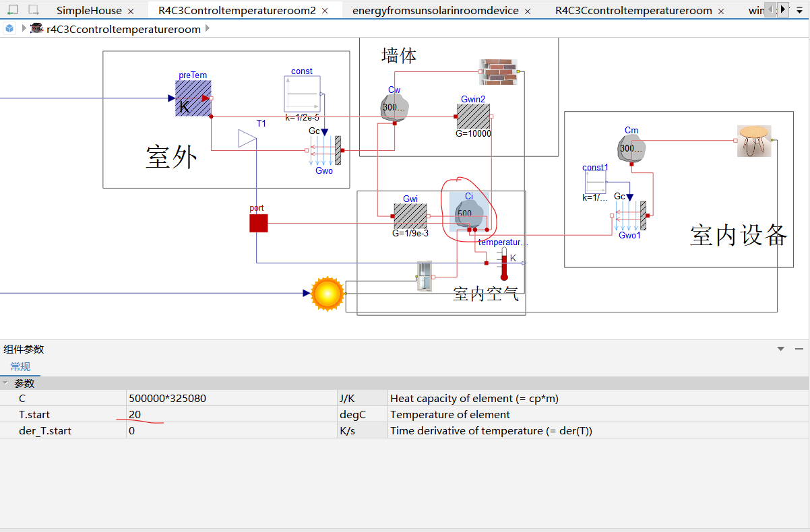Open the component parameters panel dropdown arrow

pyautogui.click(x=781, y=349)
